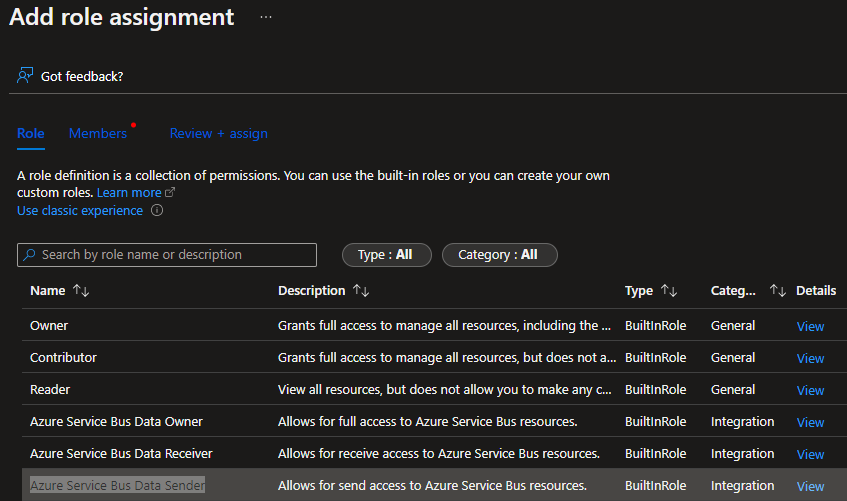View details for the Reader role
Viewport: 847px width, 501px height.
coord(810,390)
